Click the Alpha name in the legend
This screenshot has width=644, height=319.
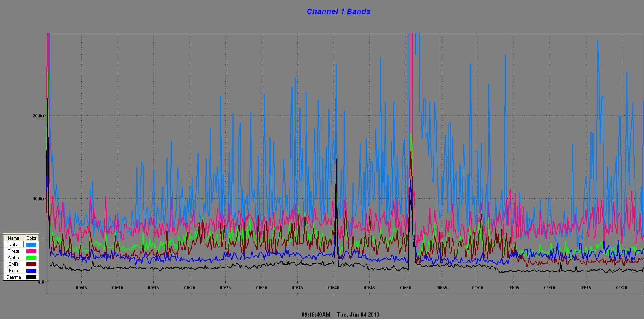coord(13,258)
